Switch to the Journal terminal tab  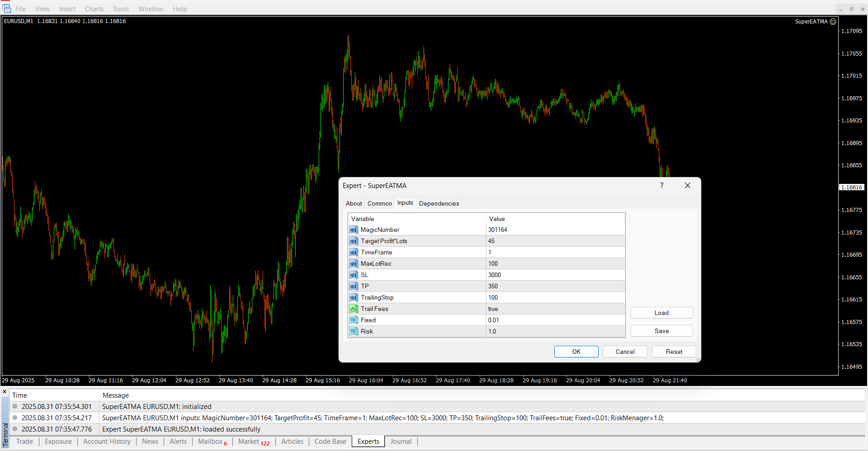coord(401,442)
